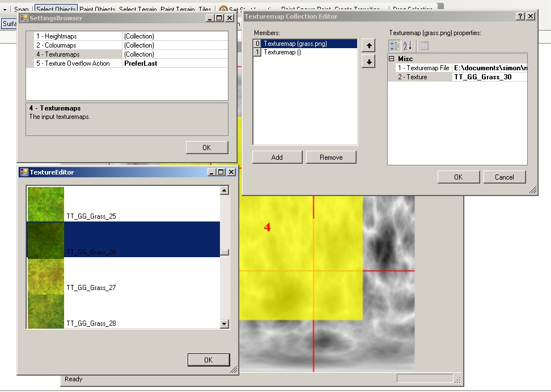Move selected texturemap up with arrow button
Viewport: 551px width, 392px height.
(368, 45)
